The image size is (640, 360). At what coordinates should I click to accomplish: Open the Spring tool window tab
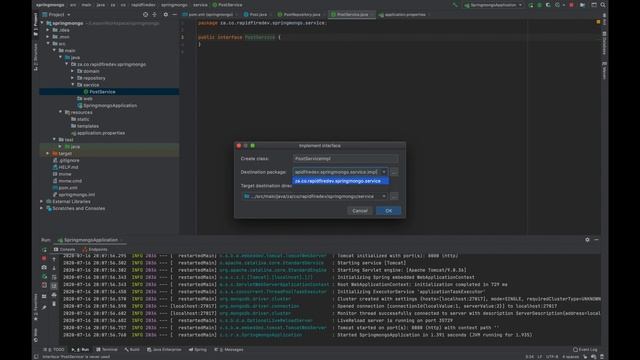(x=198, y=350)
